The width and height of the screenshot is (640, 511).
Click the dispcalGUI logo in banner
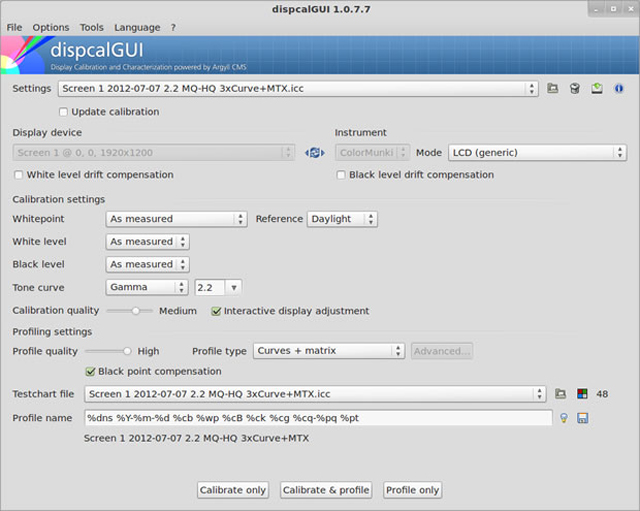pyautogui.click(x=97, y=51)
